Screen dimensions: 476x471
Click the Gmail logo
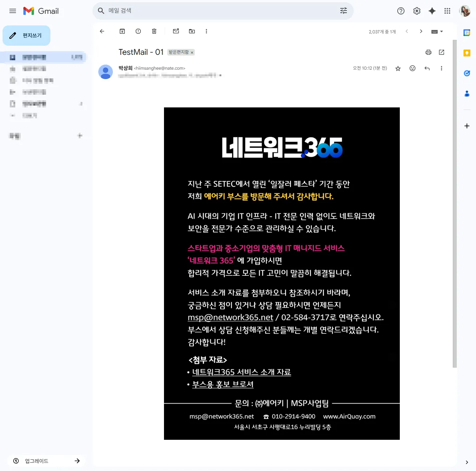[41, 11]
